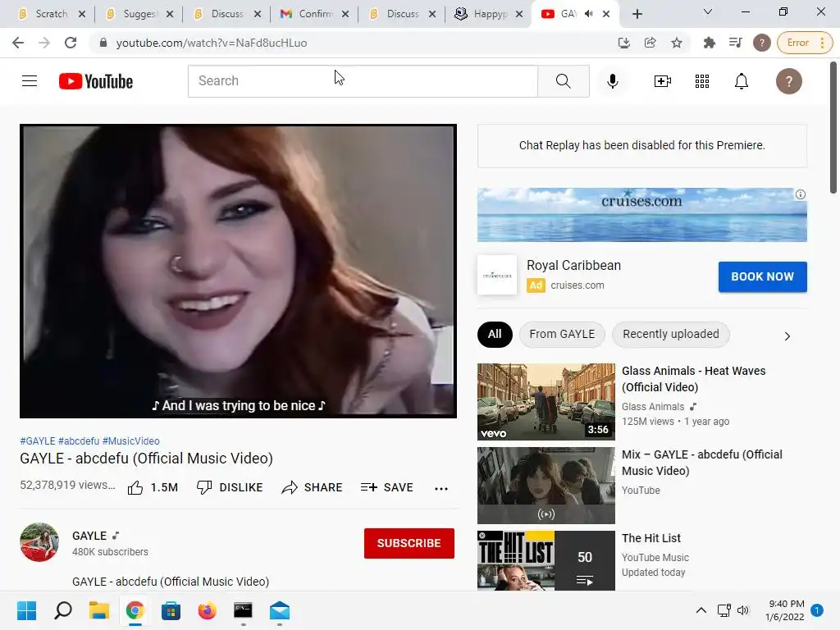Open a new browser tab
Screen dimensions: 840x630
(x=637, y=14)
